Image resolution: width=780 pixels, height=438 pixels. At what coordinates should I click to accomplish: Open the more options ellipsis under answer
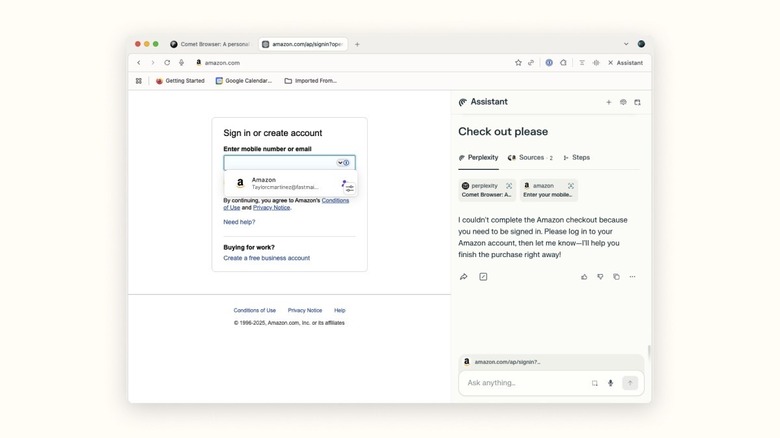(x=632, y=277)
